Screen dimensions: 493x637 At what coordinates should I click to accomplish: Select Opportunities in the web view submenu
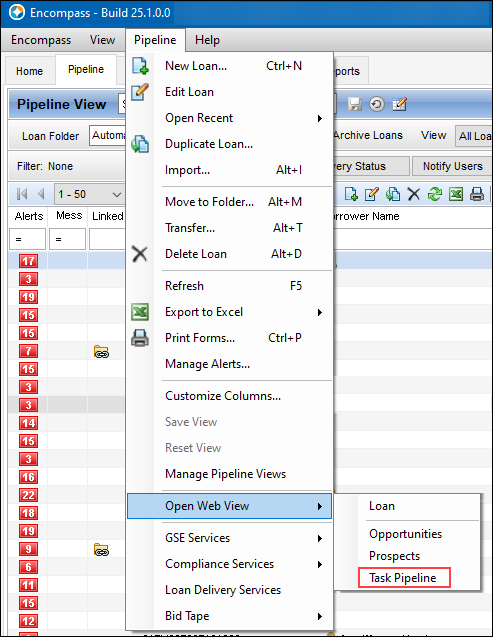[405, 534]
